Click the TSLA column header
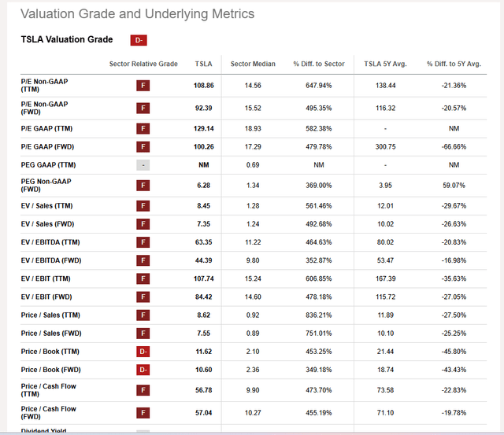 (x=203, y=64)
